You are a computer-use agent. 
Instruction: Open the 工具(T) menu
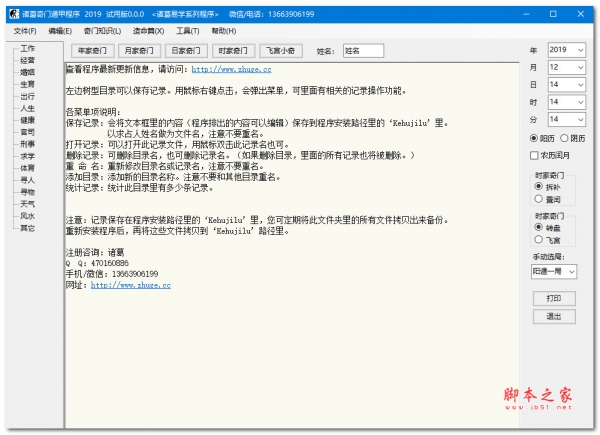pos(188,31)
